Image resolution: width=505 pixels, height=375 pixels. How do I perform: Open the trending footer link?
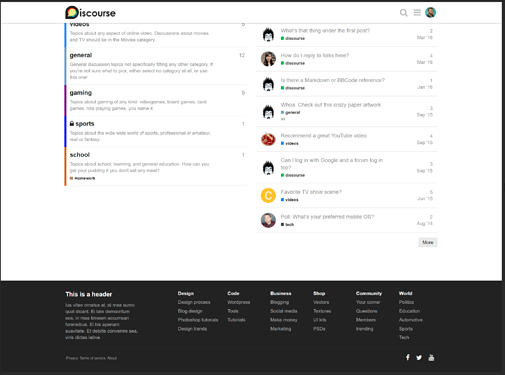365,329
